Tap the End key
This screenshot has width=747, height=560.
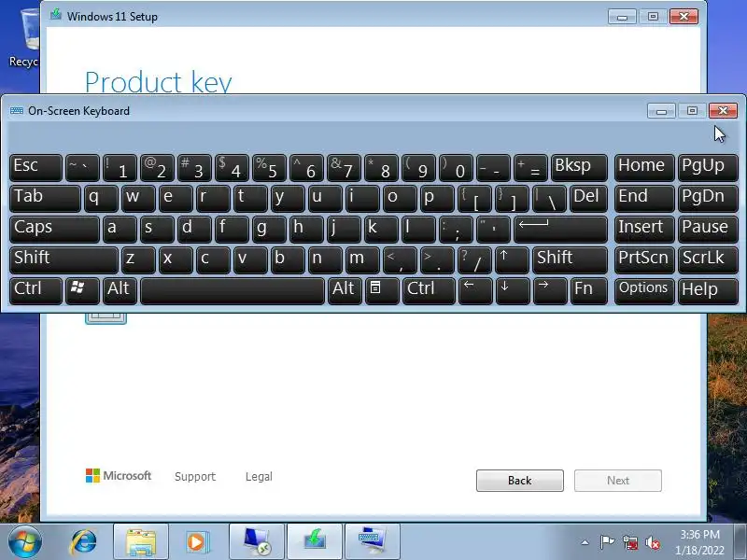644,199
